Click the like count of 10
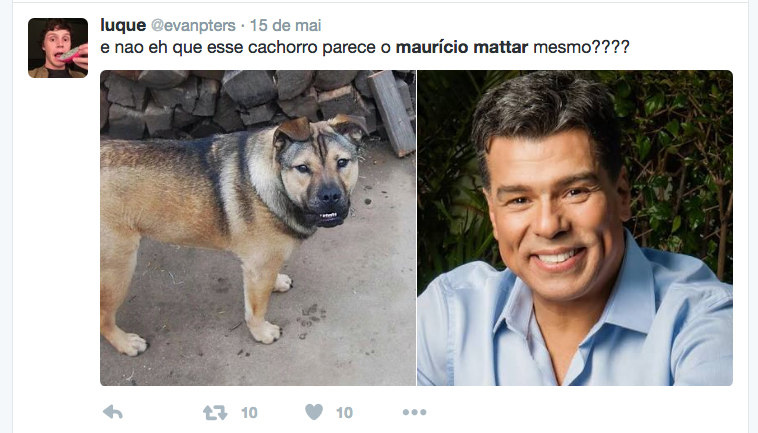 click(x=344, y=413)
